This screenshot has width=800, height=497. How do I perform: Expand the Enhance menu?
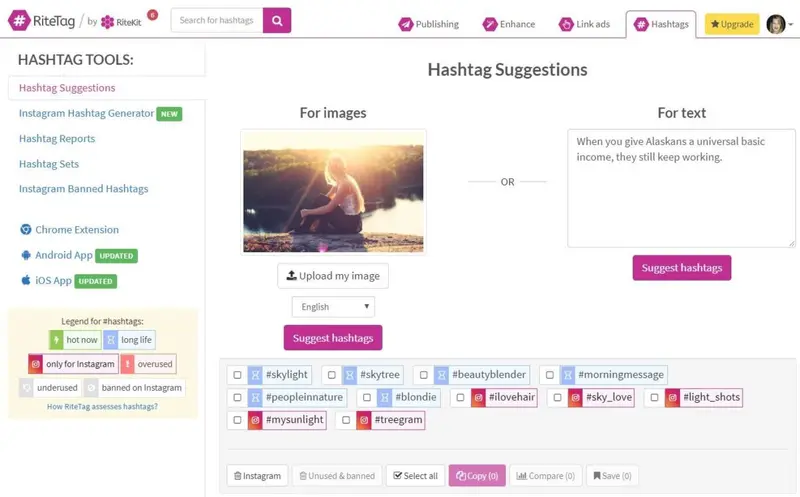click(509, 24)
